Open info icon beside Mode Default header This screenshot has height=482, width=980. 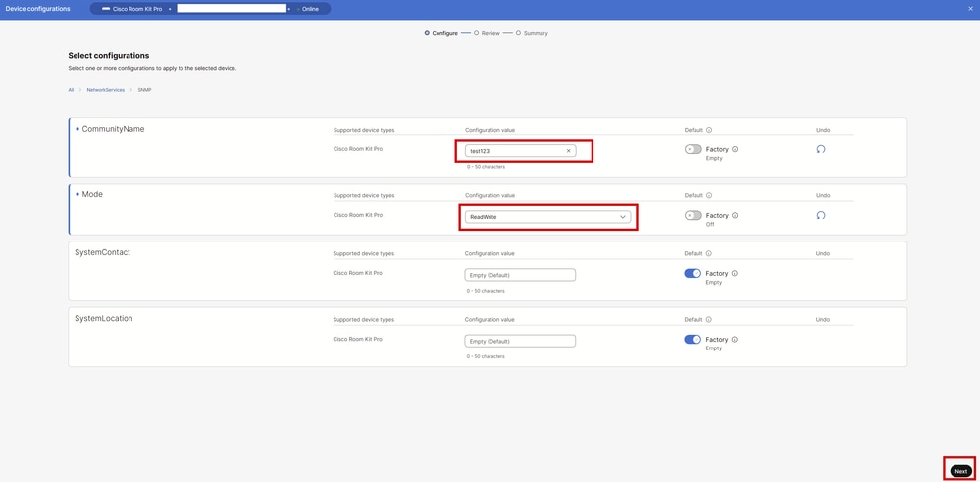click(x=709, y=195)
